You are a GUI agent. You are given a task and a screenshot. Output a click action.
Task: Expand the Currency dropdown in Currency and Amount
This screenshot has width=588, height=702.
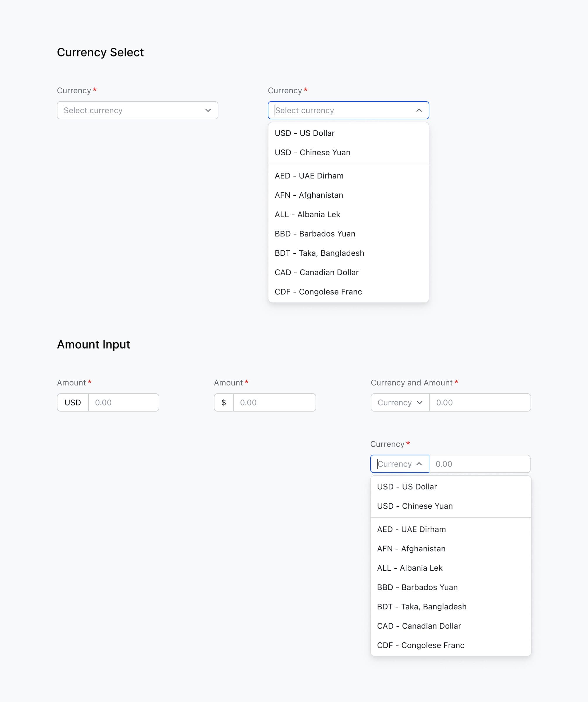tap(400, 402)
